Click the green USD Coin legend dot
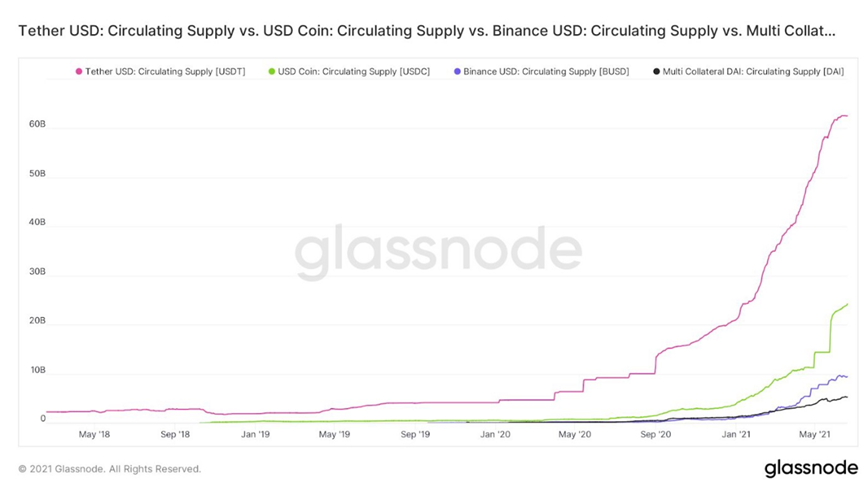Screen dimensions: 864x490 (272, 71)
